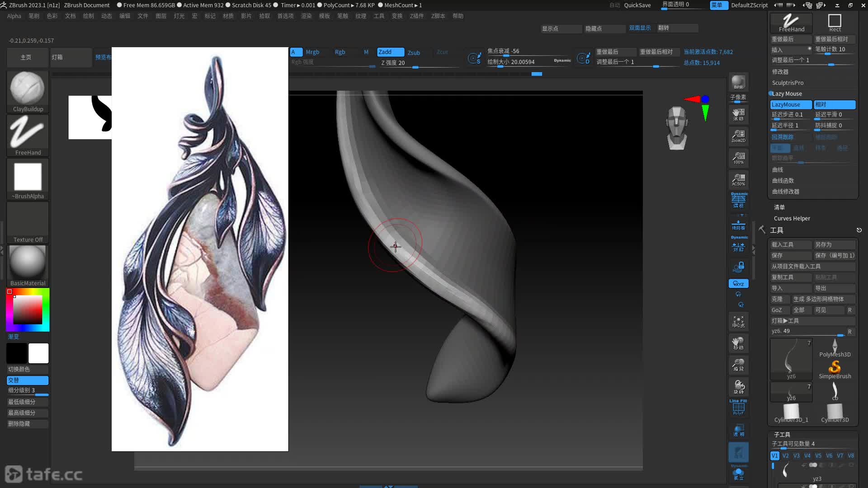Image resolution: width=868 pixels, height=488 pixels.
Task: Select the ClayBuildup brush thumbnail
Action: (x=28, y=92)
